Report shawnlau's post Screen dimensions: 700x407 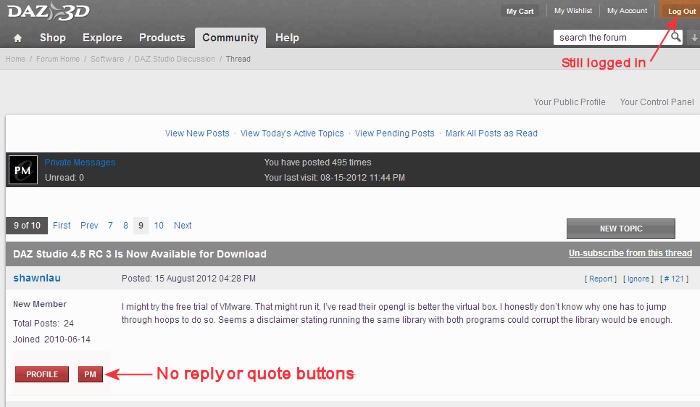pos(600,279)
